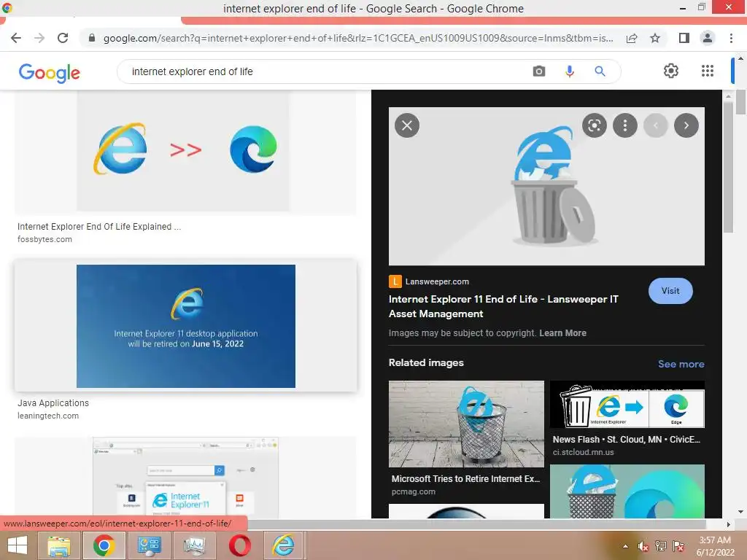
Task: Open the Windows Start button
Action: pos(18,545)
